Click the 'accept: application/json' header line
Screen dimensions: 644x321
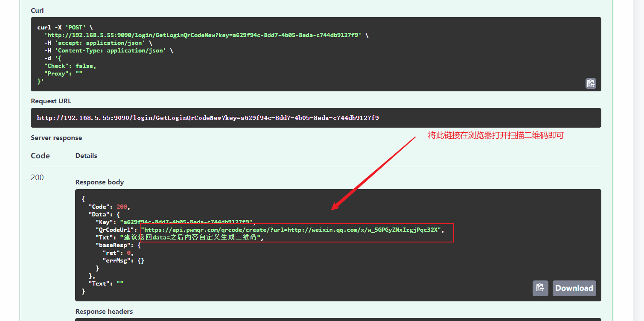click(x=98, y=43)
